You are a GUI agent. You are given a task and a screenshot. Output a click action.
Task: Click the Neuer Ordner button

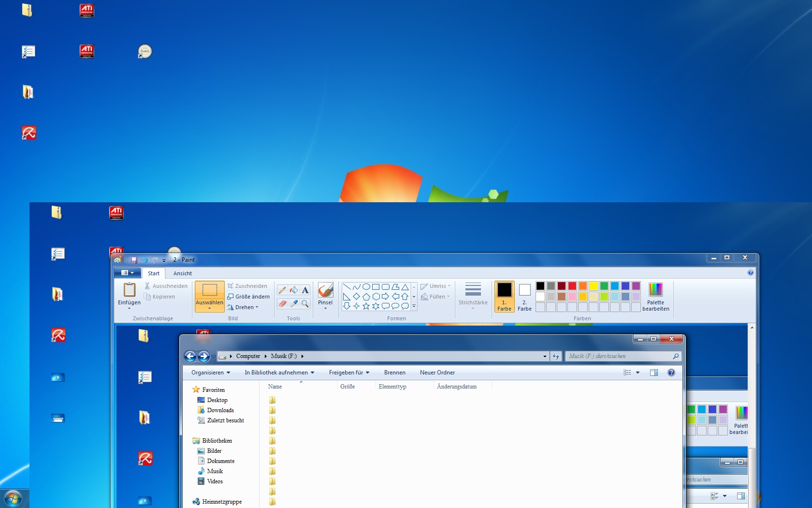tap(437, 373)
